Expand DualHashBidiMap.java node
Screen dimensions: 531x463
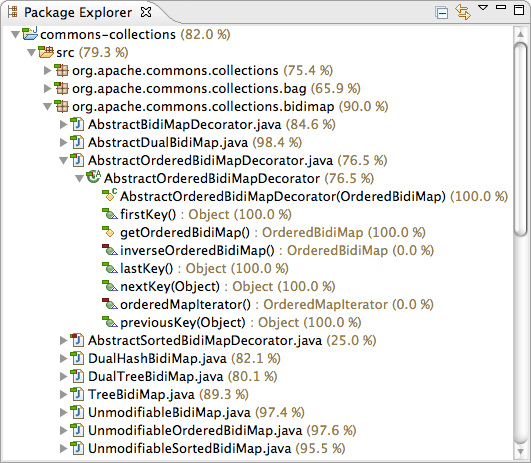[63, 358]
